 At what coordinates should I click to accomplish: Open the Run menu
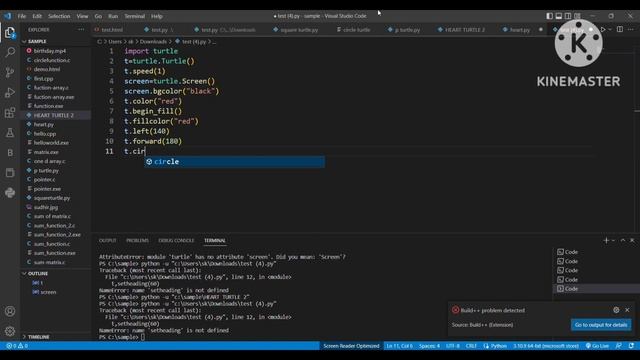(113, 16)
